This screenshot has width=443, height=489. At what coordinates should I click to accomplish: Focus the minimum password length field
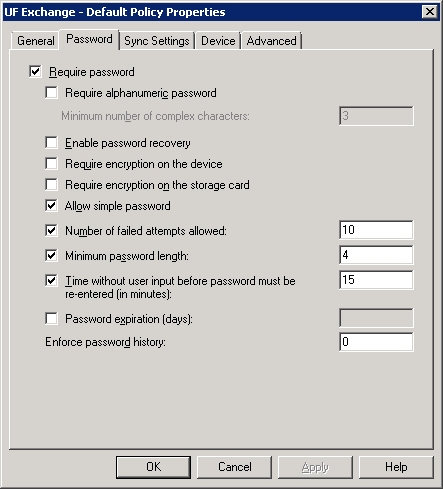(x=376, y=255)
